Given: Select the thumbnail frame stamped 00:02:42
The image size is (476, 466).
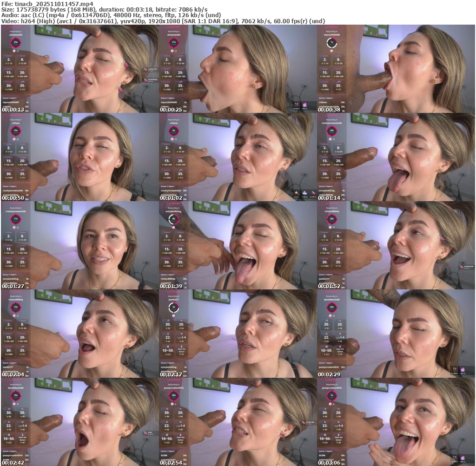Looking at the screenshot, I should (80, 422).
